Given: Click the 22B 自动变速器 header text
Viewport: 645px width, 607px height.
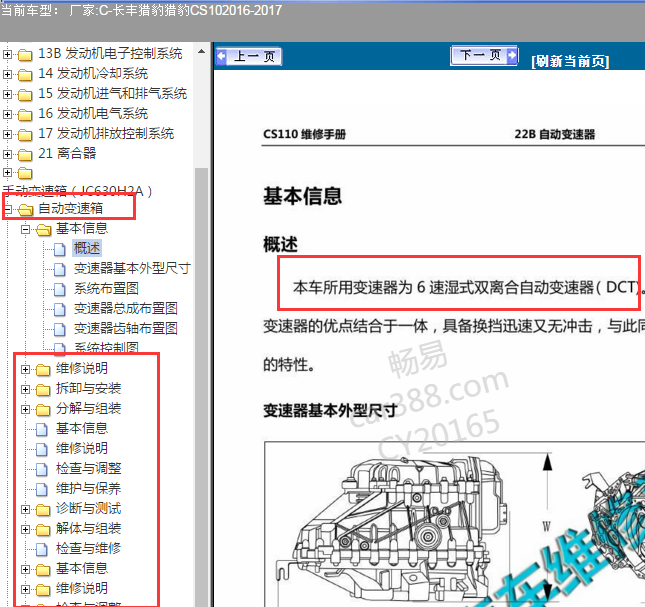Looking at the screenshot, I should point(555,134).
